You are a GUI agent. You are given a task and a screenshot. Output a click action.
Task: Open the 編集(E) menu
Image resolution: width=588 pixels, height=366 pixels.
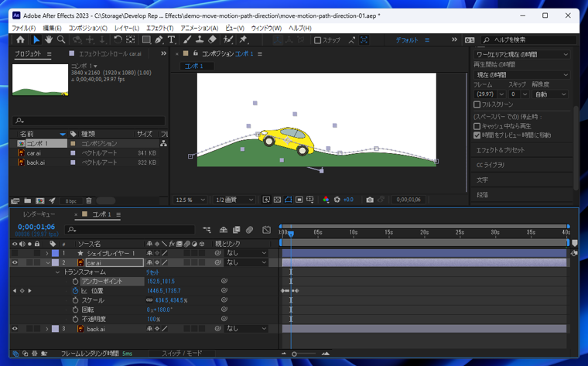pyautogui.click(x=52, y=28)
